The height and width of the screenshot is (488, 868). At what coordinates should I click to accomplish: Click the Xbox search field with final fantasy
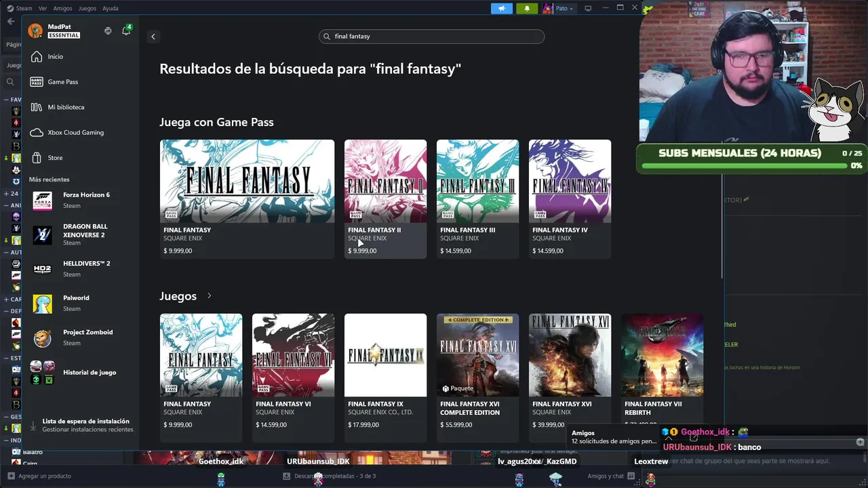coord(431,37)
